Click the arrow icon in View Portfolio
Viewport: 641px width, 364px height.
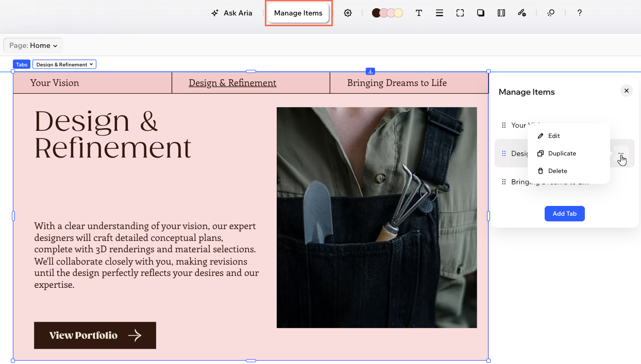click(x=134, y=336)
